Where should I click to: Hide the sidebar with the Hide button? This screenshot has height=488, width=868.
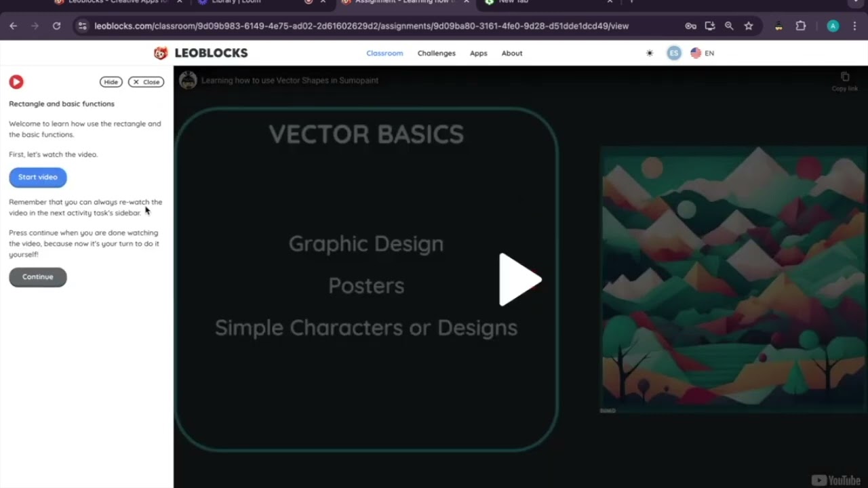(111, 82)
